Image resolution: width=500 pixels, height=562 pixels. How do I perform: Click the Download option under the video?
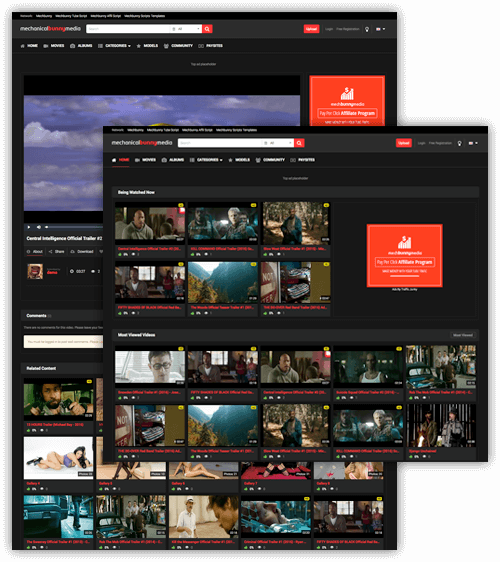tap(82, 252)
